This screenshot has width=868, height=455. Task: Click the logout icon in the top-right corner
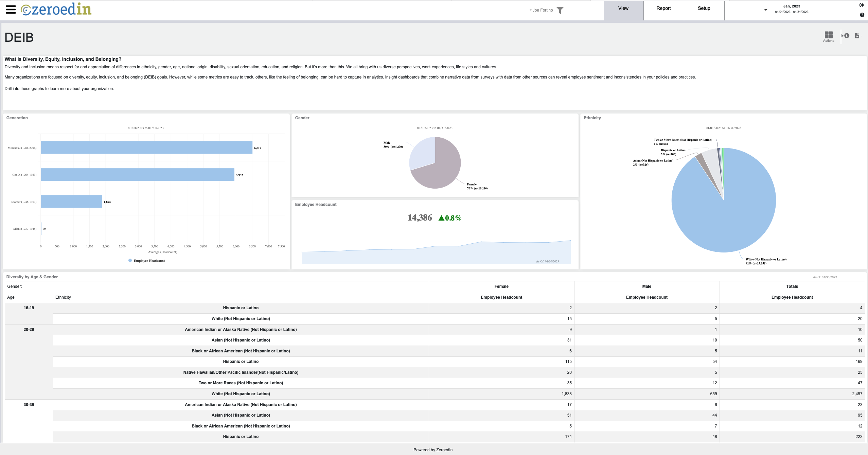tap(862, 5)
